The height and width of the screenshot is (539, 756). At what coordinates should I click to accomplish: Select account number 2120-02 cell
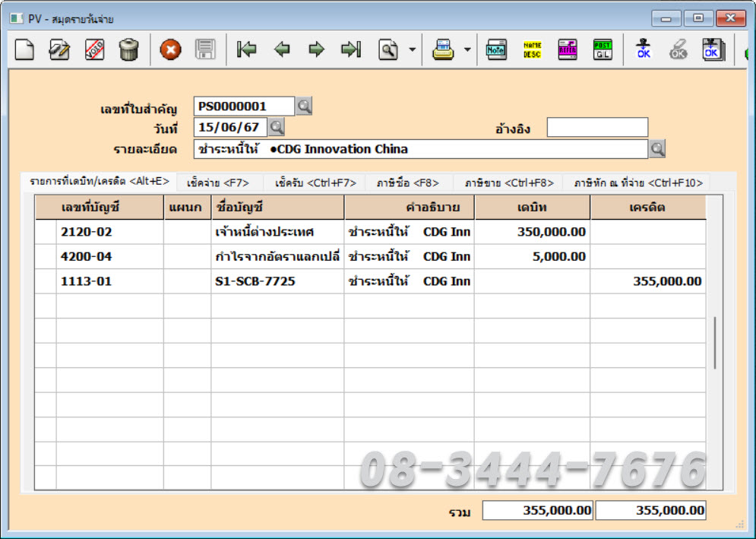pos(110,232)
